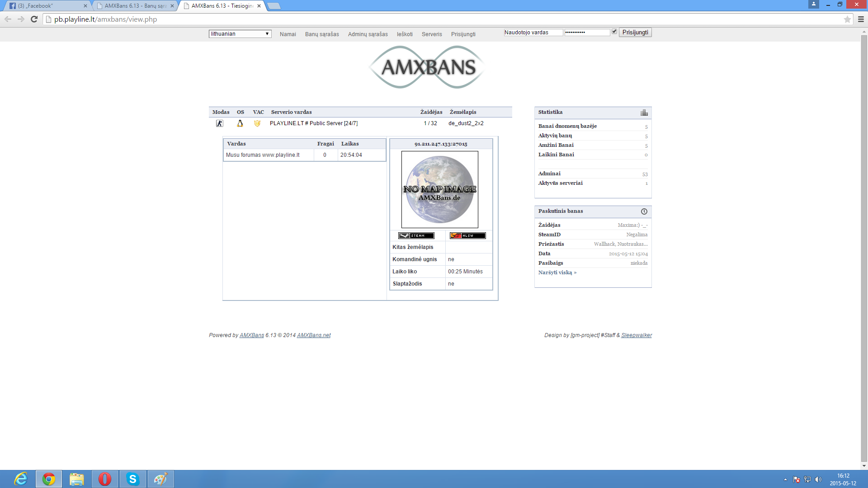Click the VAC shield icon
868x488 pixels.
[x=257, y=123]
